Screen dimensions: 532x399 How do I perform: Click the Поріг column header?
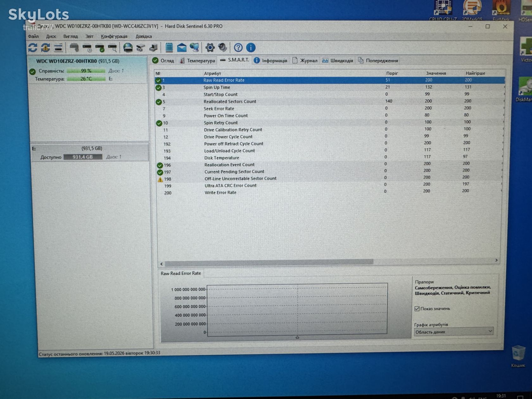click(392, 73)
